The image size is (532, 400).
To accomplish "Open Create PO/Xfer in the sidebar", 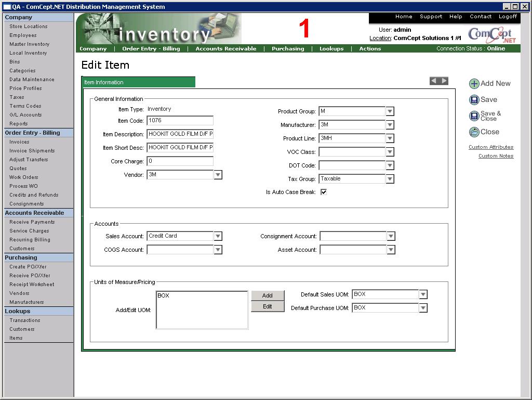I will [x=28, y=266].
